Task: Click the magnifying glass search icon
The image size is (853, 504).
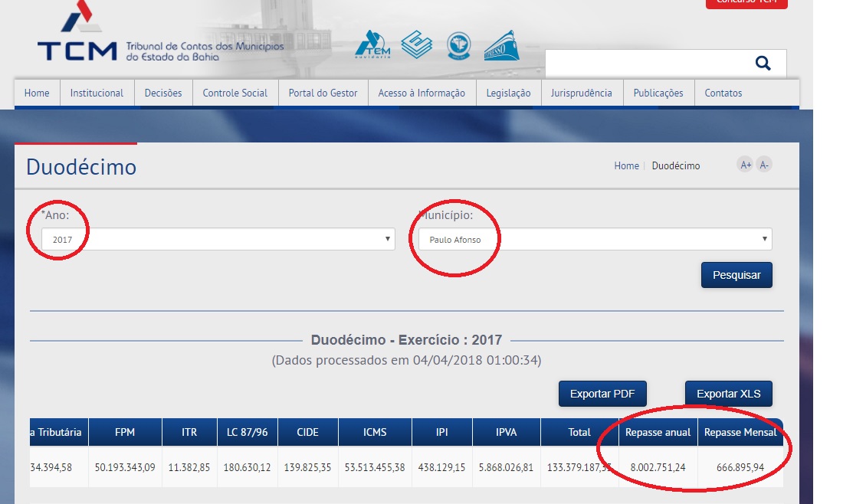Action: click(x=763, y=64)
